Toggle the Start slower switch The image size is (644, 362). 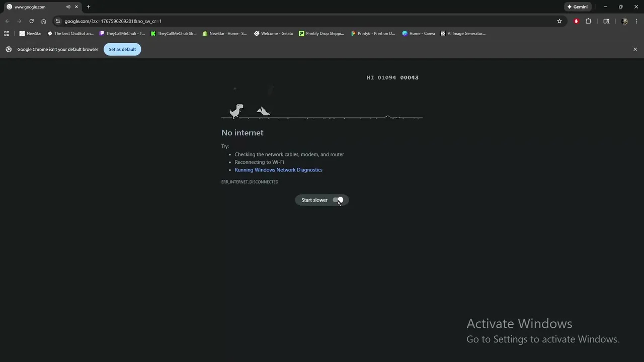[338, 200]
